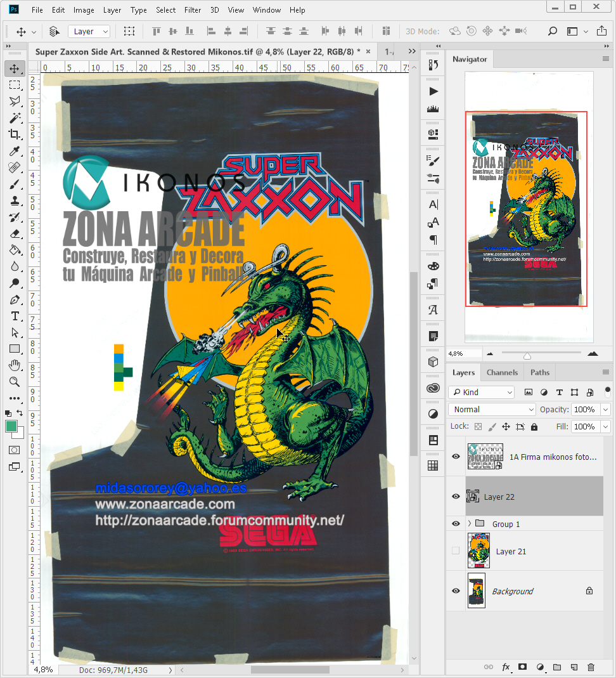Image resolution: width=616 pixels, height=678 pixels.
Task: Switch to the Channels tab
Action: 502,372
